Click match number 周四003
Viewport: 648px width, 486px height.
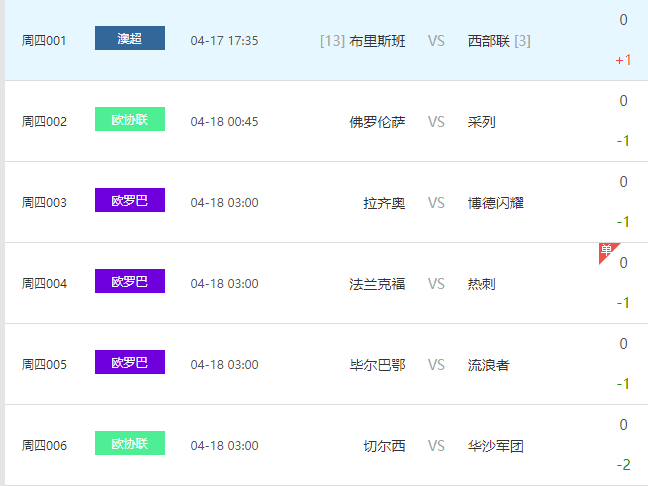pos(44,202)
